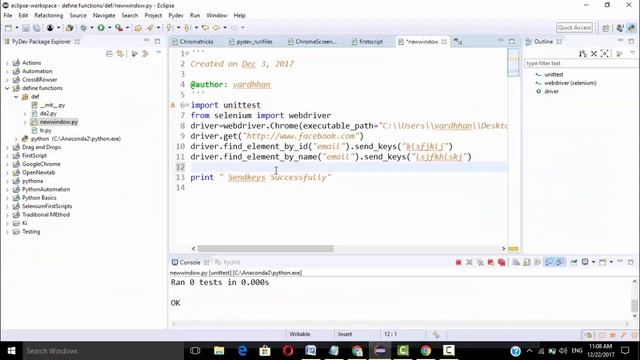Viewport: 640px width, 360px height.
Task: Open Display Selected Console dropdown arrow
Action: (593, 262)
